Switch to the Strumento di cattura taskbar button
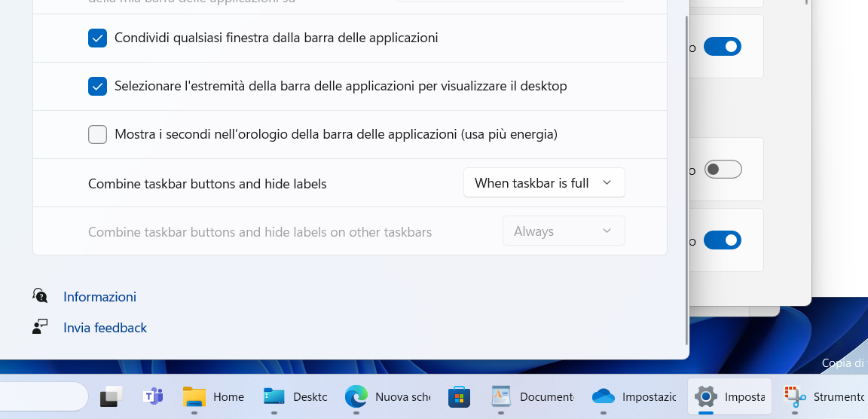 [823, 397]
